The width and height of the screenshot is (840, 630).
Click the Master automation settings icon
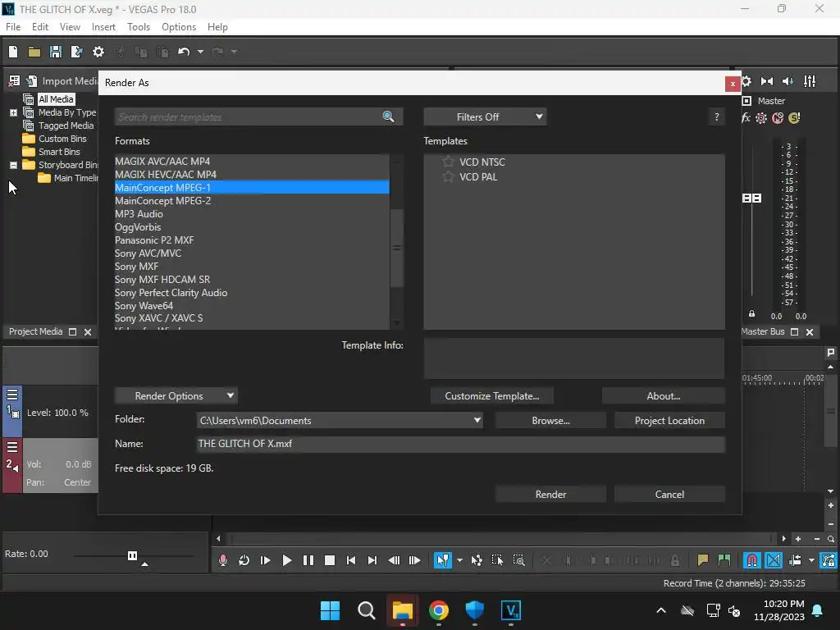pos(761,118)
